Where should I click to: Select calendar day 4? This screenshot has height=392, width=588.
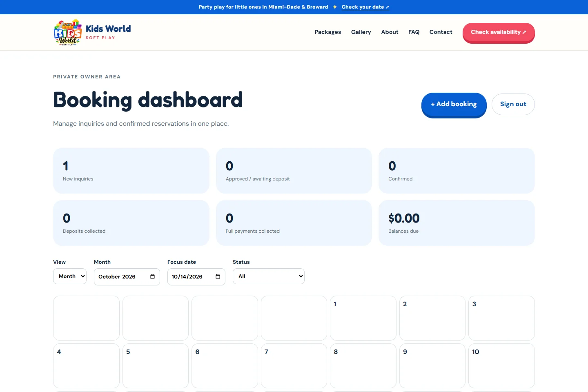[86, 366]
